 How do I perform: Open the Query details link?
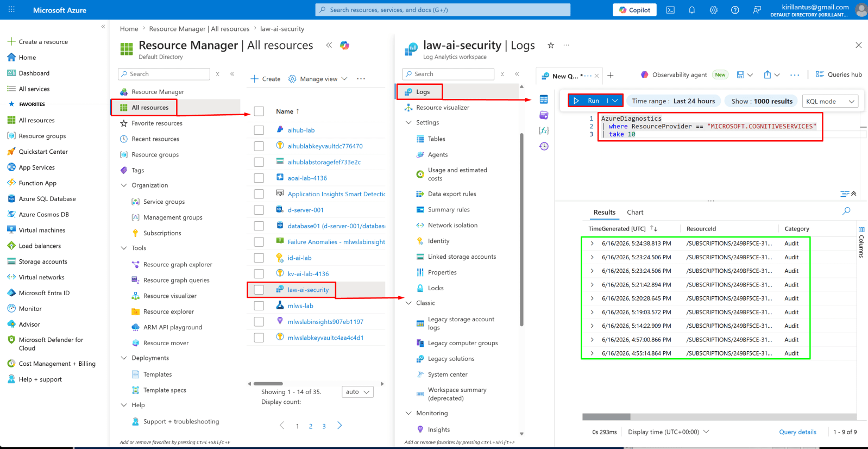797,432
